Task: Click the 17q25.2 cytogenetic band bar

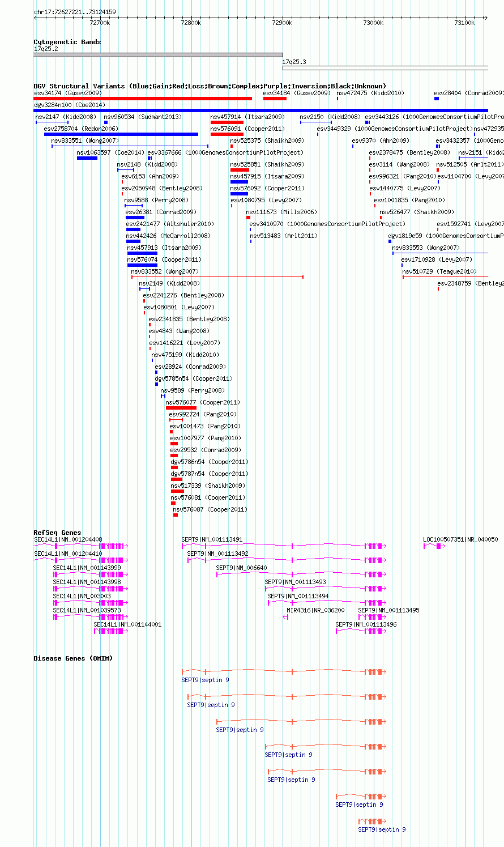Action: [x=158, y=55]
